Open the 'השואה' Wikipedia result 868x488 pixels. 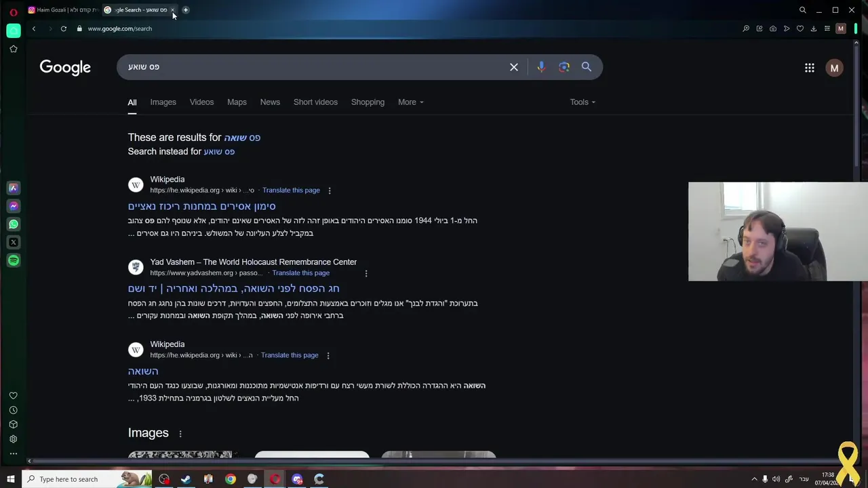143,371
